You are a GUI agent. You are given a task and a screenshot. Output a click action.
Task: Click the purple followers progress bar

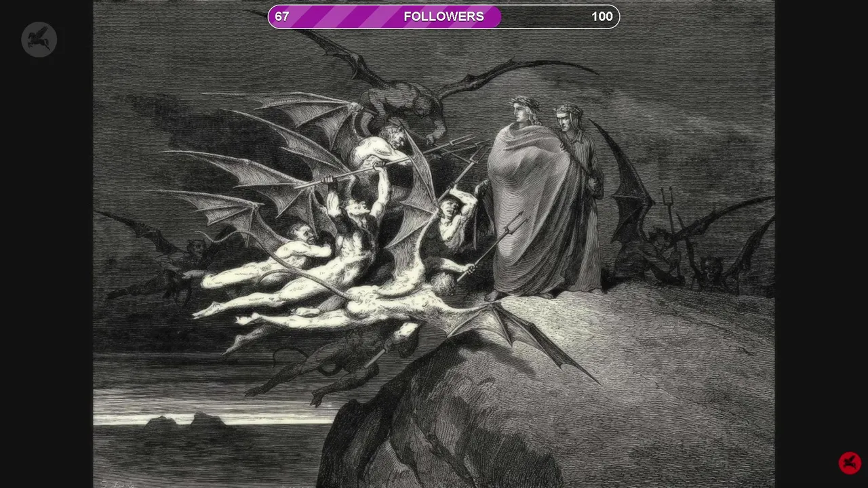[x=443, y=17]
